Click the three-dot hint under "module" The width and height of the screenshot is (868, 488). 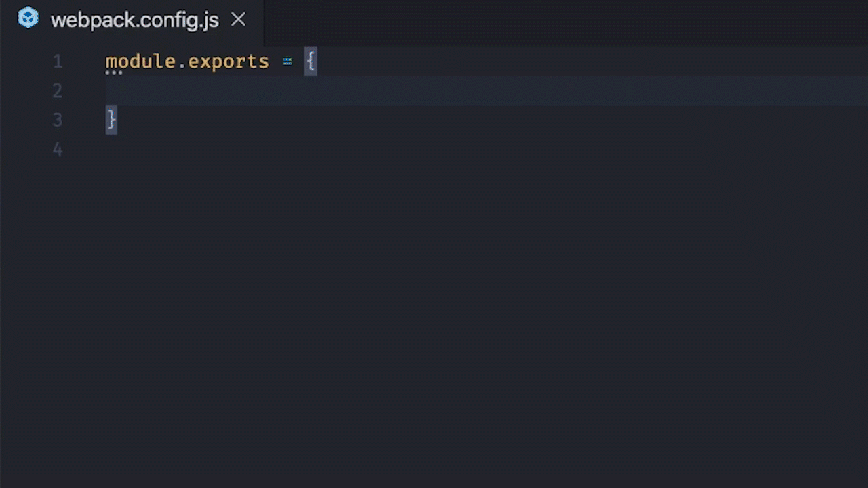click(114, 73)
